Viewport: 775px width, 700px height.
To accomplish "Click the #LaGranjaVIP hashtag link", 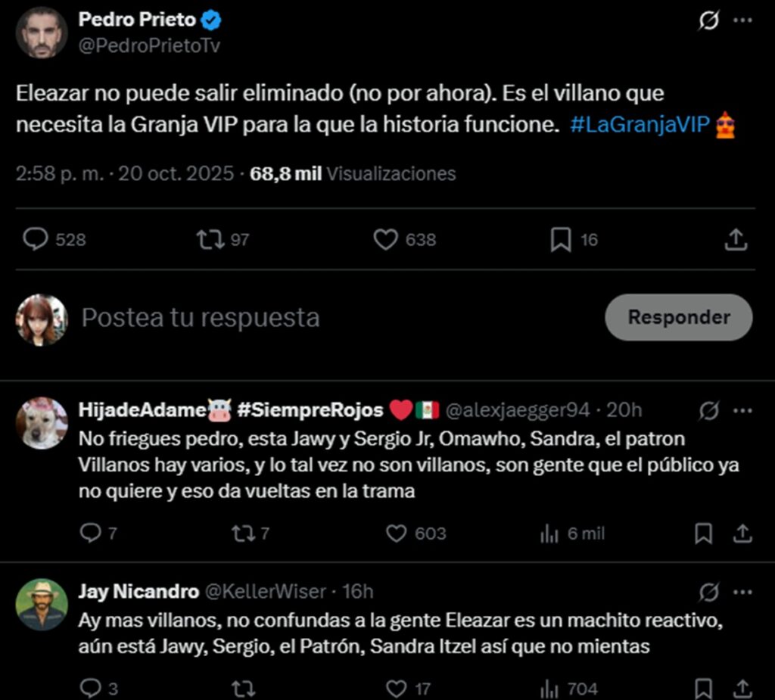I will tap(640, 125).
